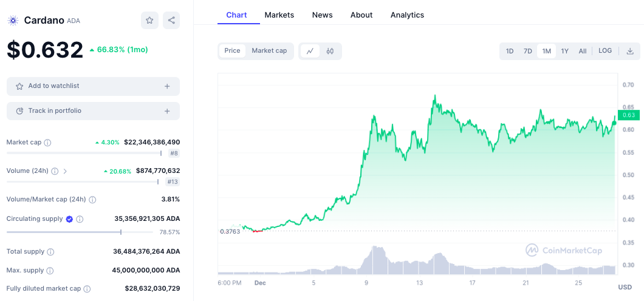Click Max. supply info icon

(x=50, y=271)
